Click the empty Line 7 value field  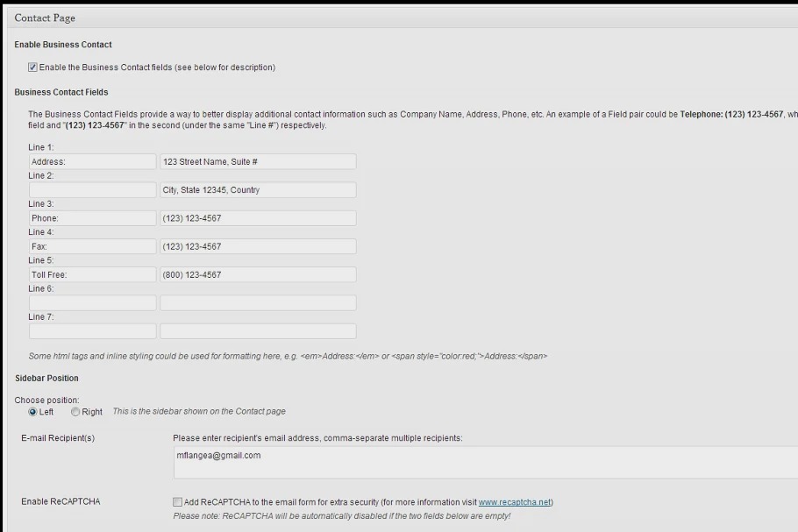[258, 331]
